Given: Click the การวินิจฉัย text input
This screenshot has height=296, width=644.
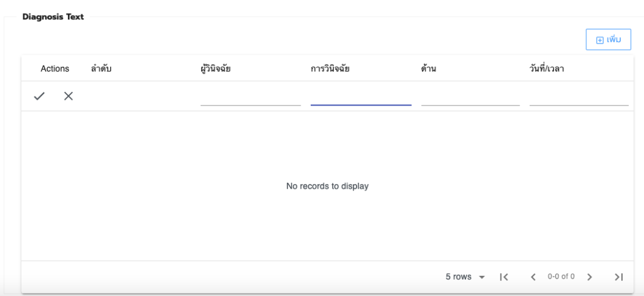Looking at the screenshot, I should click(361, 97).
